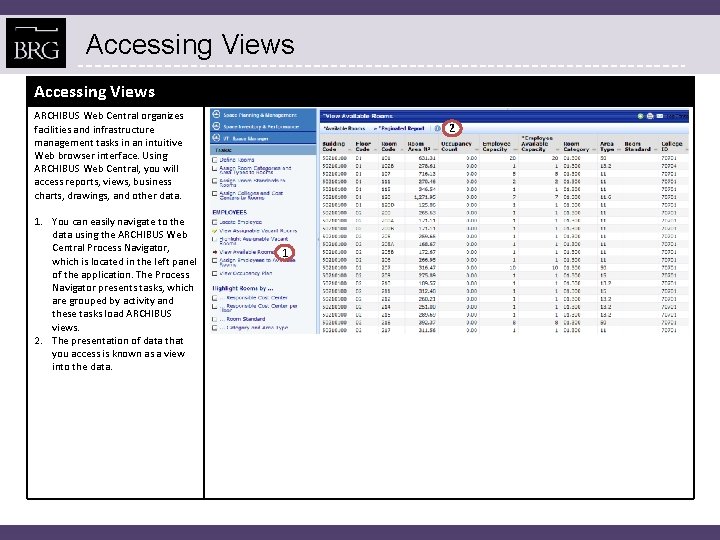
Task: Check the Highlight Assignable Vacant Rooms box
Action: (x=214, y=240)
